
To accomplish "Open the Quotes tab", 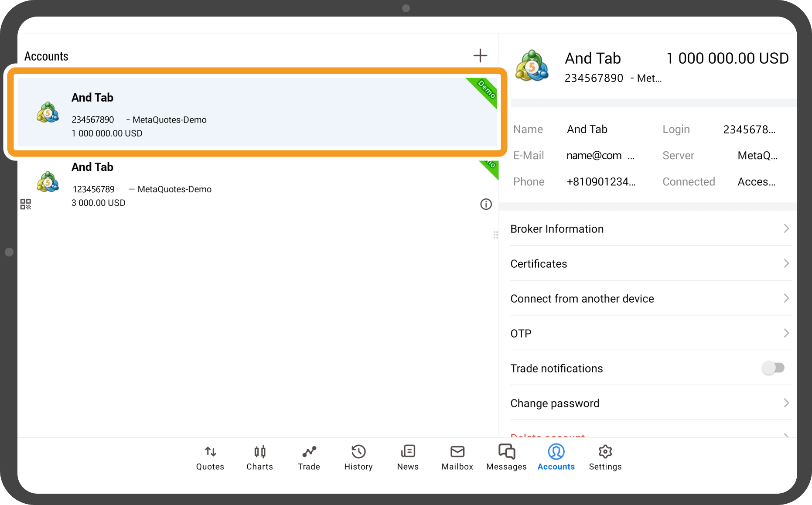I will pos(210,457).
